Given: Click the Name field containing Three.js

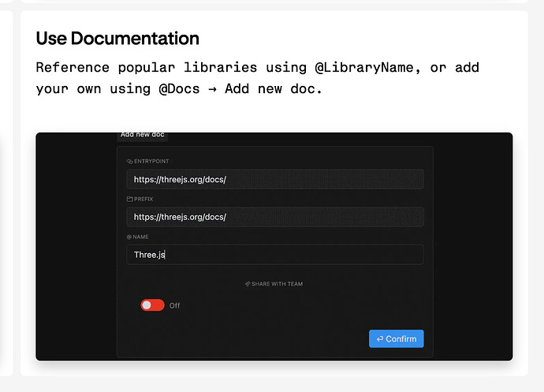Looking at the screenshot, I should click(x=275, y=255).
